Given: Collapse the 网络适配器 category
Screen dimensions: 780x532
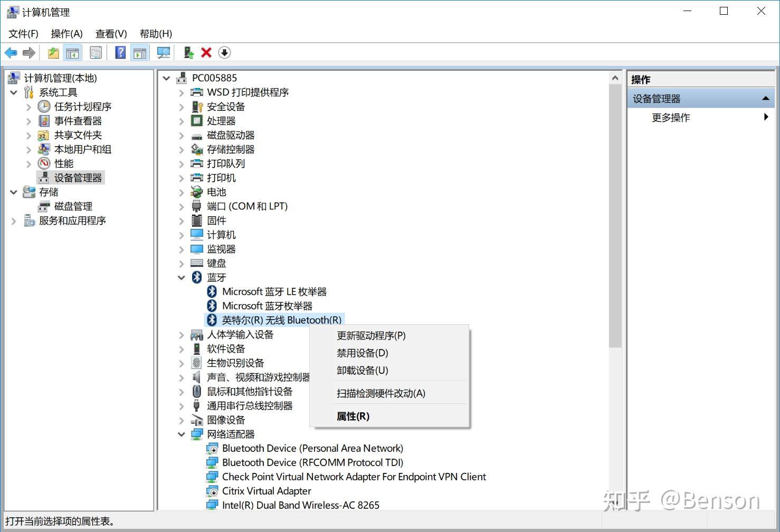Looking at the screenshot, I should click(x=182, y=434).
